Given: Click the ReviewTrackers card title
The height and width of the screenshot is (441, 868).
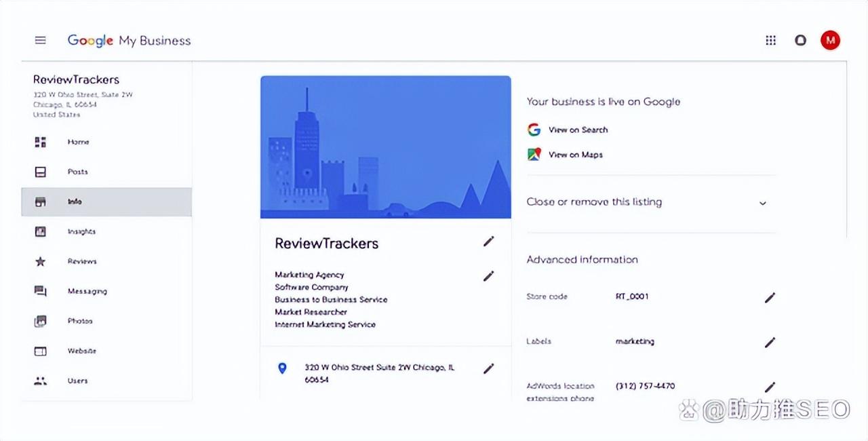Looking at the screenshot, I should (326, 244).
